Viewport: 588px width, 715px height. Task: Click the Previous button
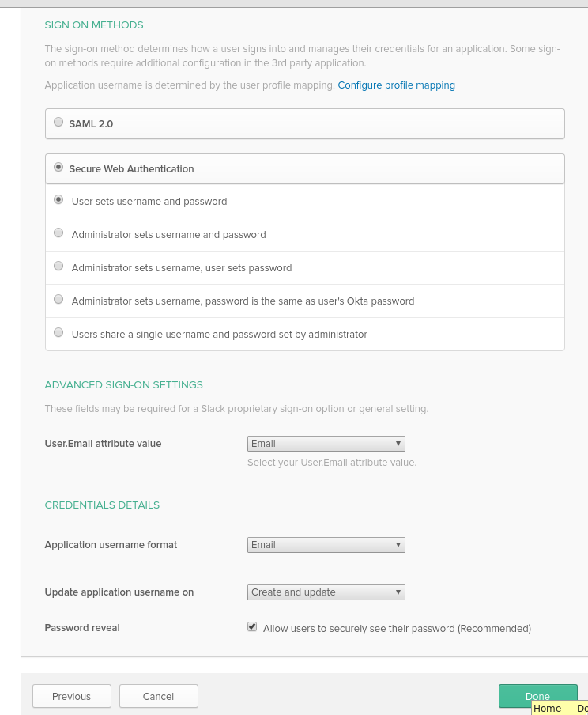(72, 696)
